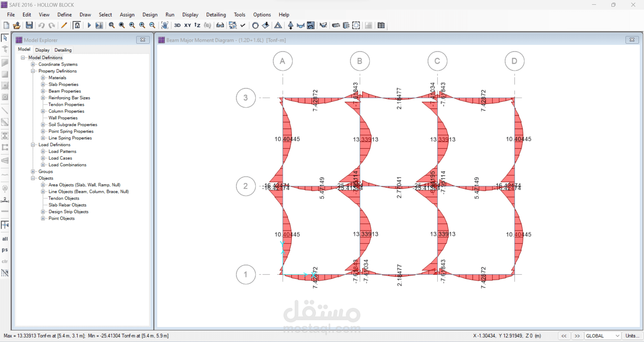The height and width of the screenshot is (342, 644).
Task: Open Set Display Options checkmark icon
Action: coord(243,25)
